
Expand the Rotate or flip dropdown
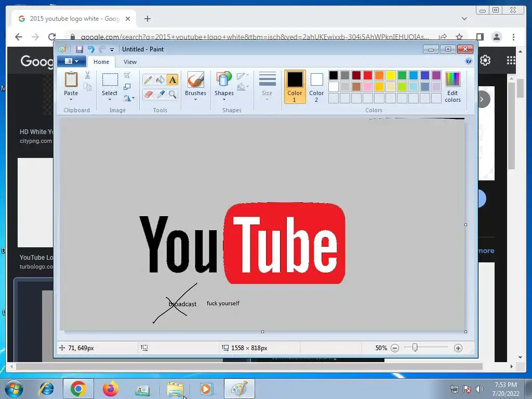(129, 98)
